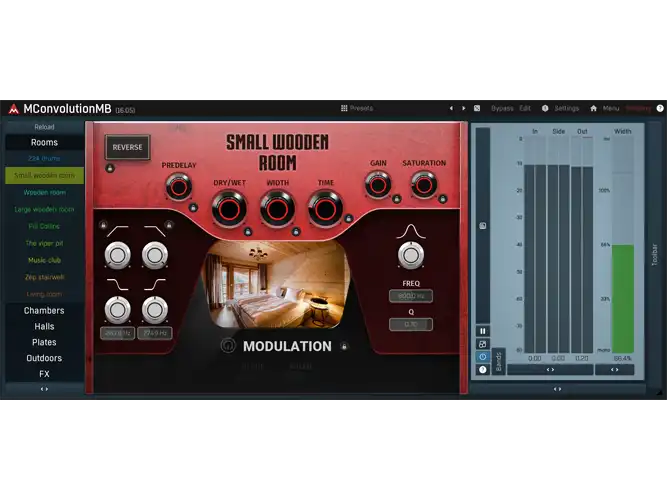Toggle right lock above filter knobs
The image size is (667, 500).
click(169, 225)
